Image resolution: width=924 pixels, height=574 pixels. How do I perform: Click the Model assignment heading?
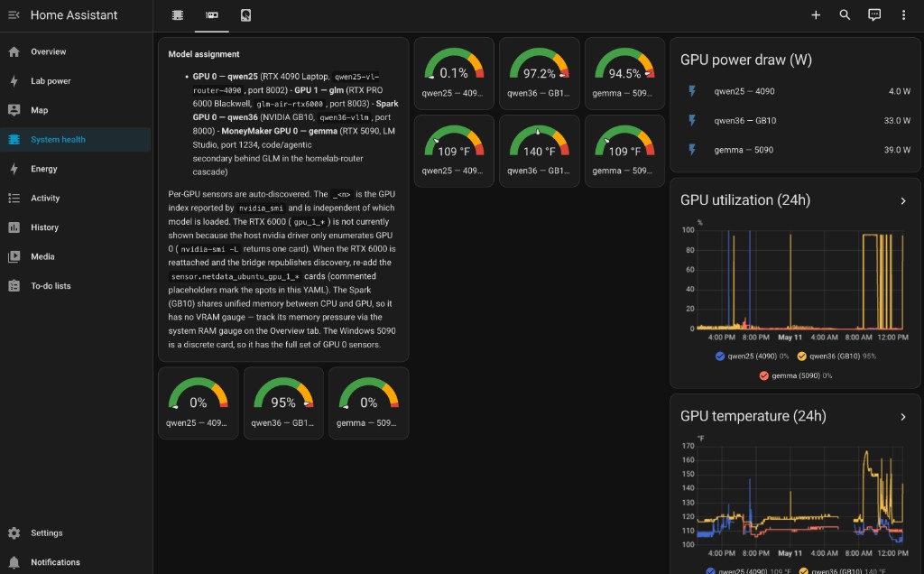pos(204,54)
